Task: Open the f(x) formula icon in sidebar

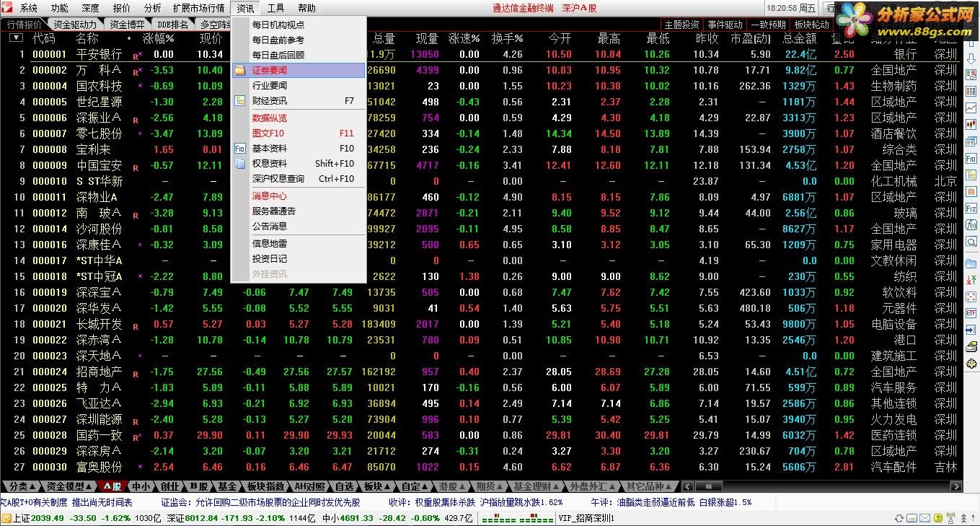Action: pyautogui.click(x=971, y=224)
